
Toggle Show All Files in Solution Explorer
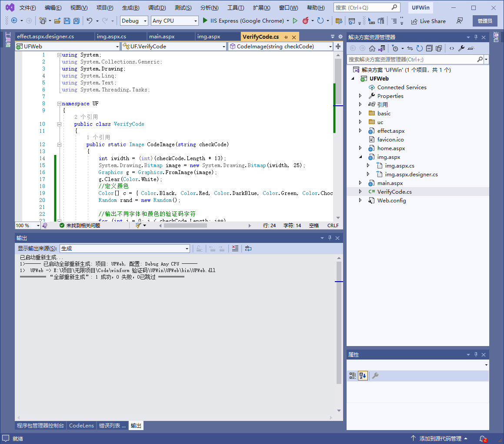point(439,48)
